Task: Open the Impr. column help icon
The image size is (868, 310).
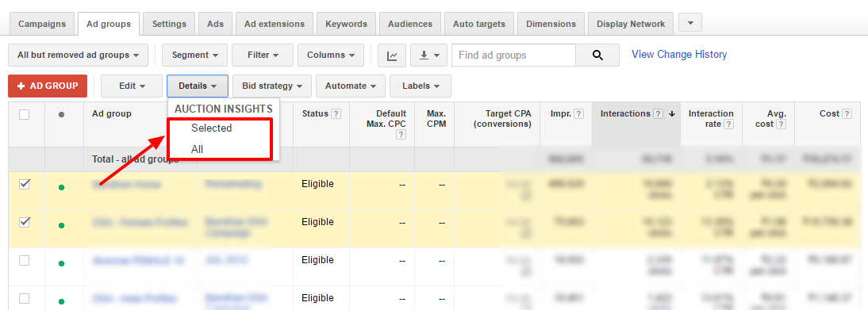Action: [579, 114]
